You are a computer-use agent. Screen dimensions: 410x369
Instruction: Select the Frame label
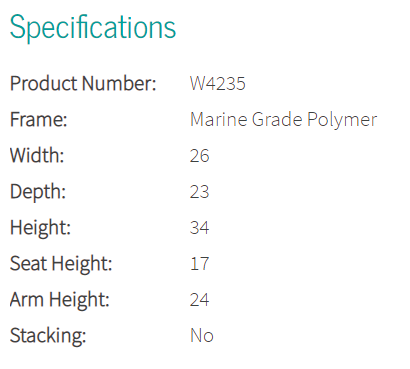[39, 119]
